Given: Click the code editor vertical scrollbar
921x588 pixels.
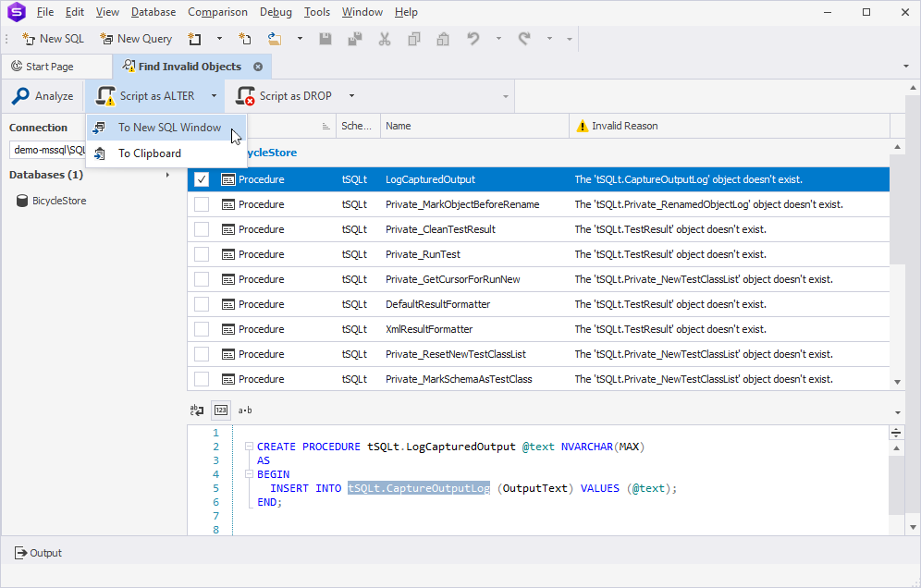Looking at the screenshot, I should coord(896,487).
